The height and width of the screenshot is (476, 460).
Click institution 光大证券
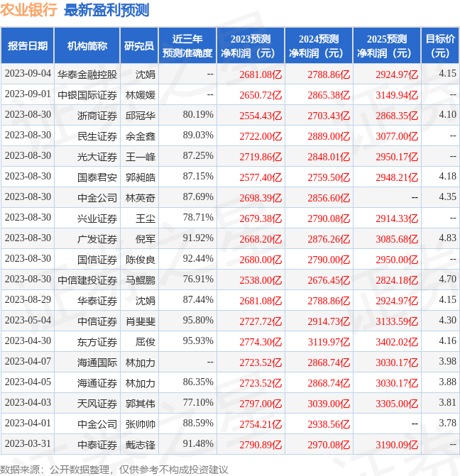(x=97, y=157)
